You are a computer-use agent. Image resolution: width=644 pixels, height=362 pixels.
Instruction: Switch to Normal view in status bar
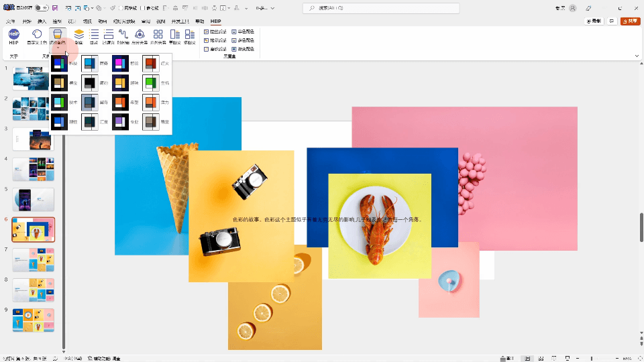pos(527,358)
